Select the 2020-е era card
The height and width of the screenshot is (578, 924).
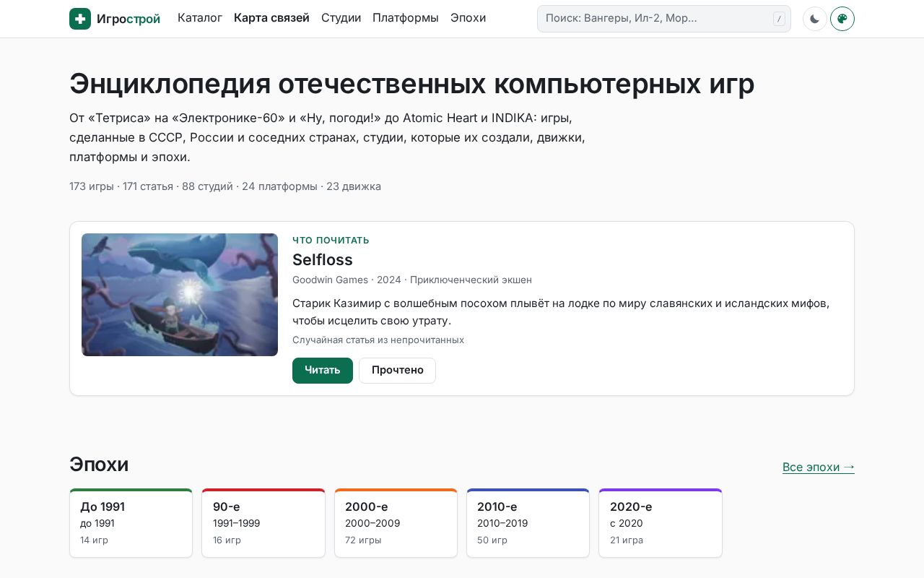[661, 523]
